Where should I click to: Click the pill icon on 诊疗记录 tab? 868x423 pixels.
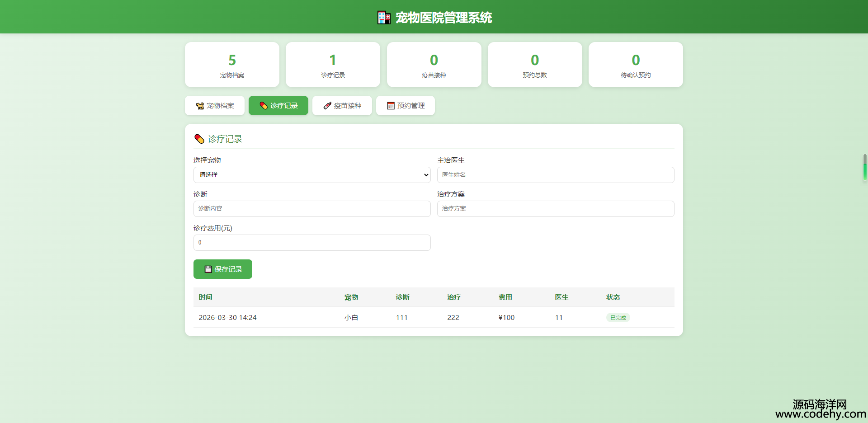[264, 106]
